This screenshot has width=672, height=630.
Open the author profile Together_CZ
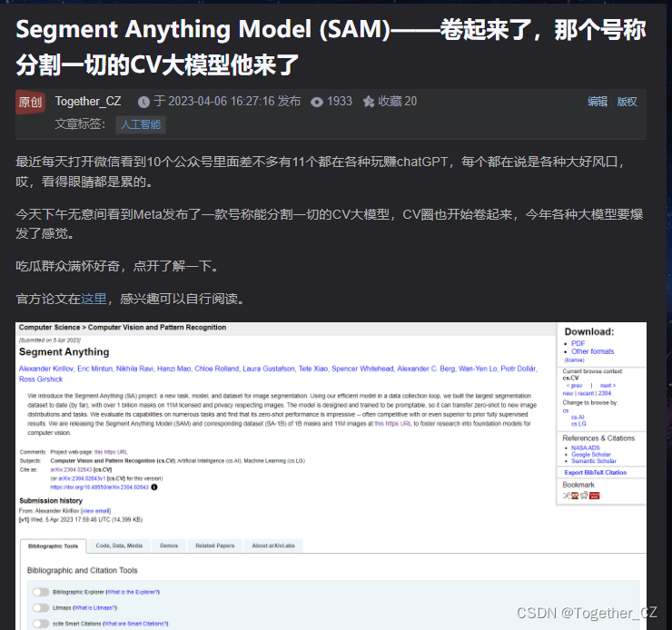tap(88, 101)
